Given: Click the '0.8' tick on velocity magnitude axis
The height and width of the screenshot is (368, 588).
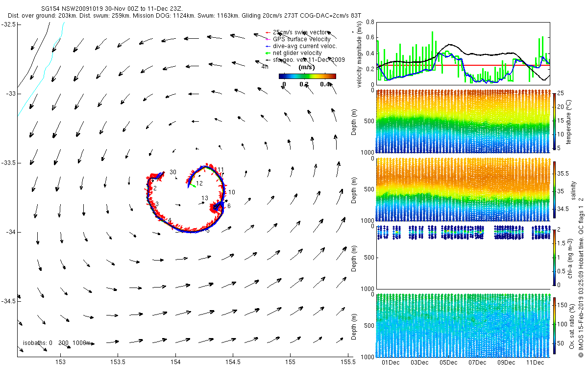Looking at the screenshot, I should pyautogui.click(x=369, y=22).
